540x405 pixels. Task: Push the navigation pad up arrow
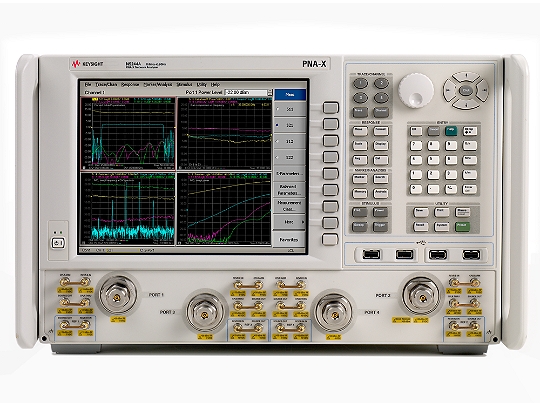(x=466, y=76)
